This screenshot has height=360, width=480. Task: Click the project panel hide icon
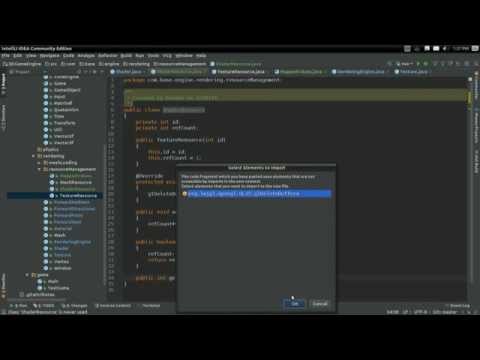[x=102, y=72]
